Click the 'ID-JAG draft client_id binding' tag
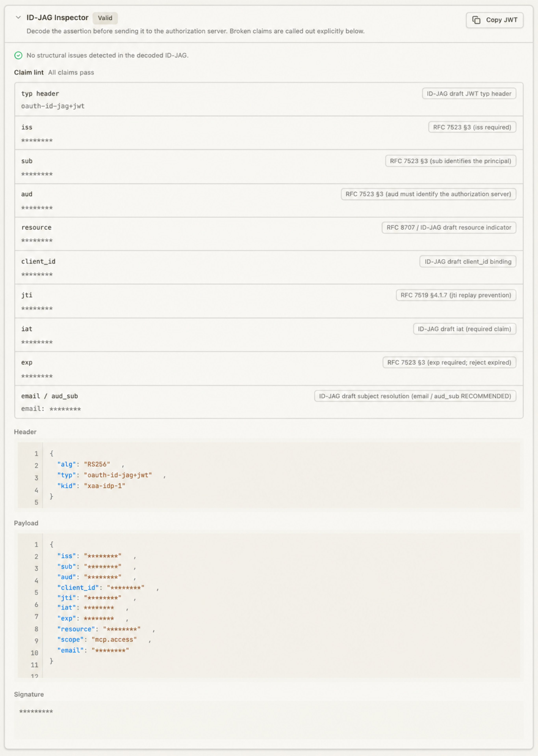 coord(468,262)
